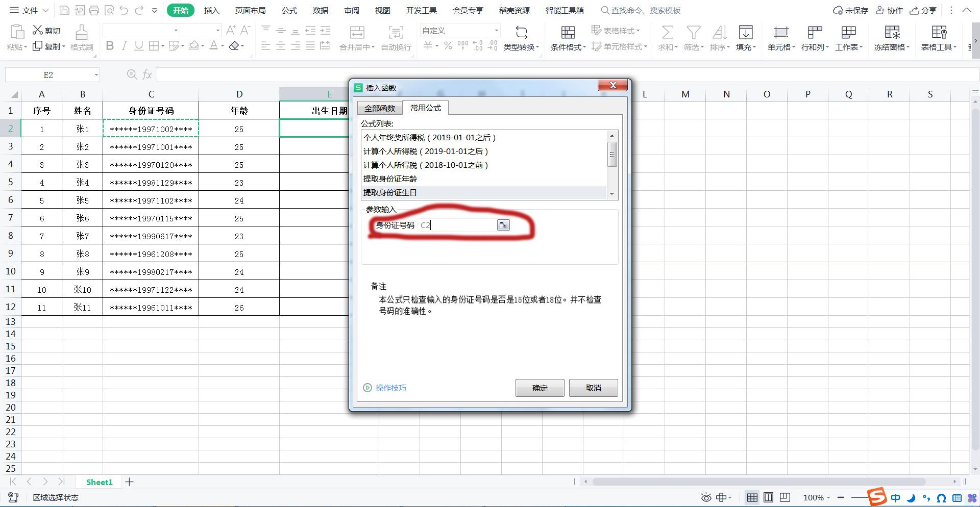Click the range selector icon beside C2
Screen dimensions: 980x507
503,225
